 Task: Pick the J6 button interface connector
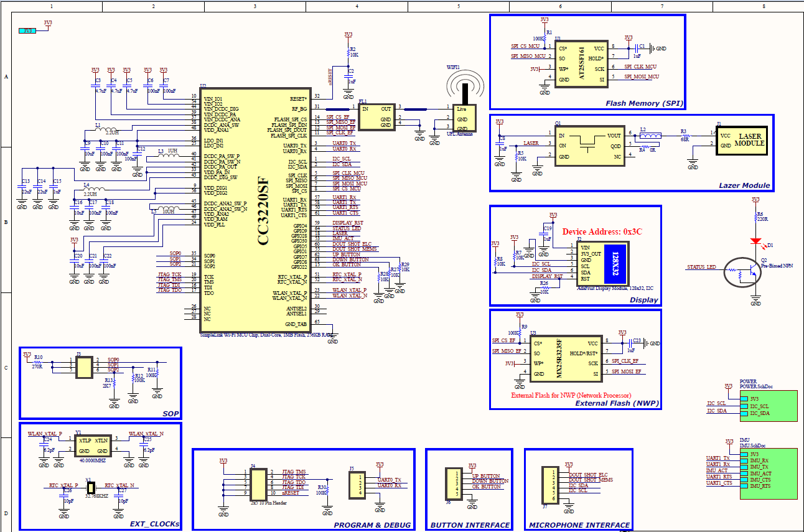tap(453, 483)
